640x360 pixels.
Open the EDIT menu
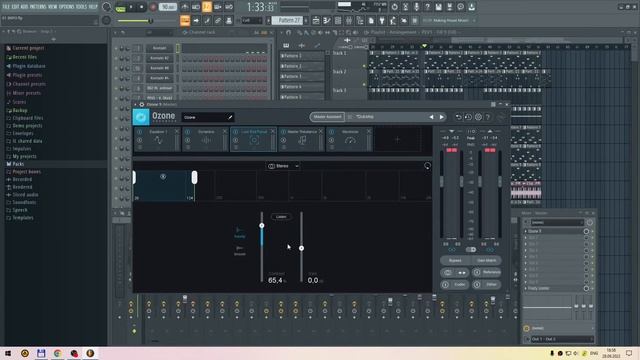point(15,7)
